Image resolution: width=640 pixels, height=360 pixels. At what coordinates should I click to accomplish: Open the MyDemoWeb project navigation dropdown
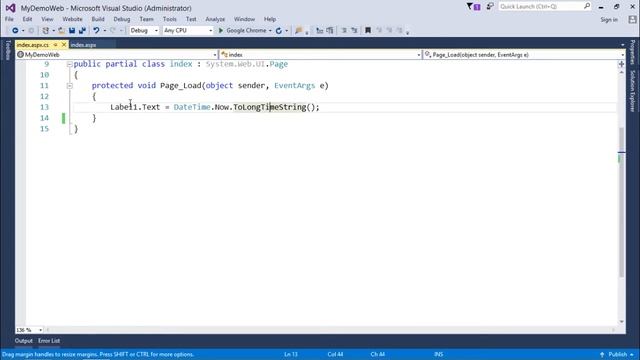tap(117, 55)
